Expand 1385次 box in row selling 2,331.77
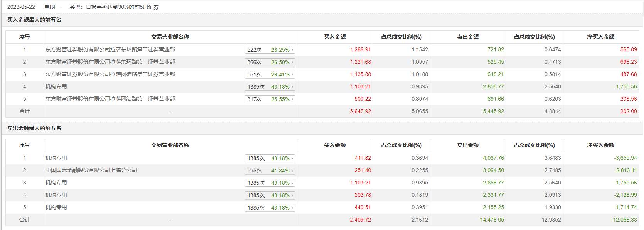This screenshot has width=644, height=230. [292, 195]
